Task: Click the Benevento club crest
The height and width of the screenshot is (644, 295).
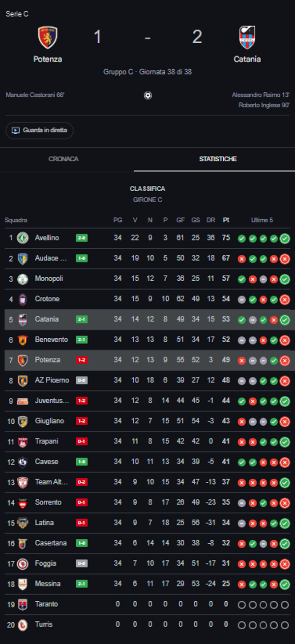Action: coord(23,340)
